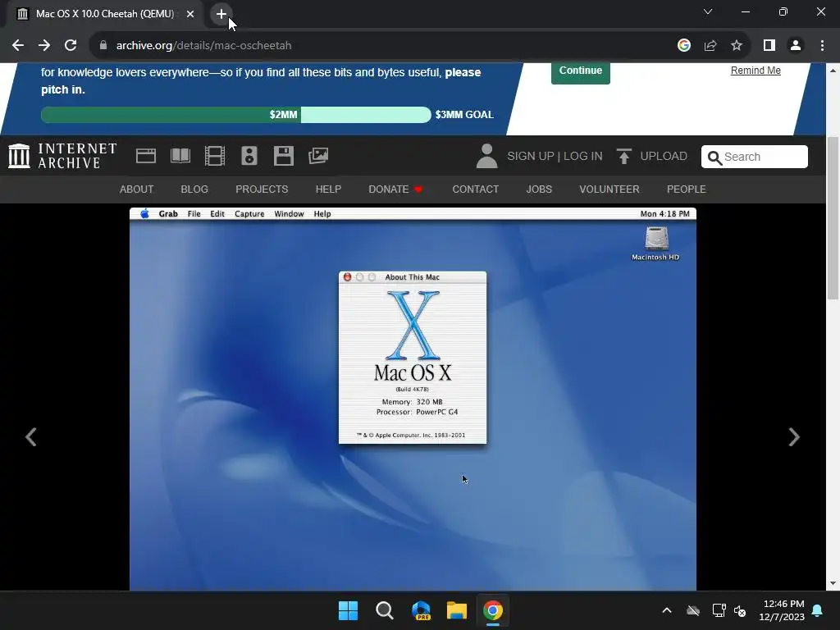840x630 pixels.
Task: Click the upload arrow icon
Action: [624, 156]
